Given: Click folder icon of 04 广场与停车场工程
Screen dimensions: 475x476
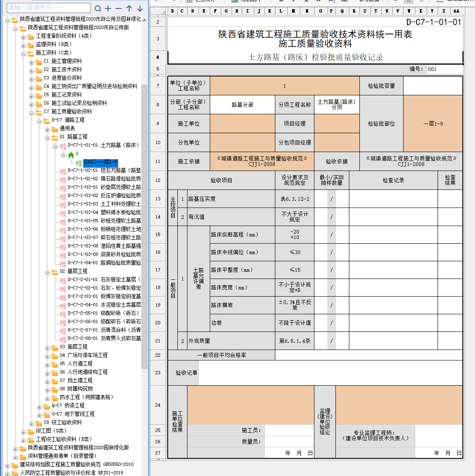Looking at the screenshot, I should coord(55,356).
